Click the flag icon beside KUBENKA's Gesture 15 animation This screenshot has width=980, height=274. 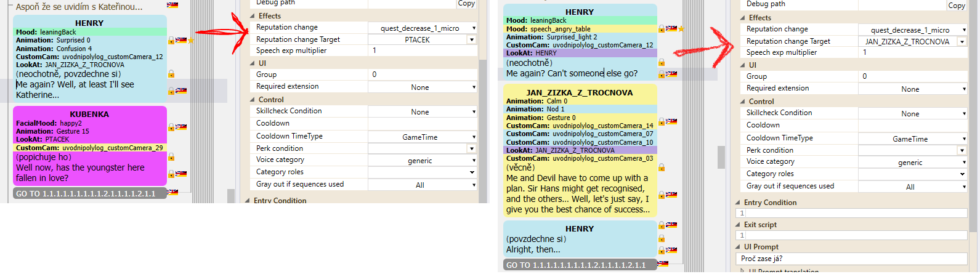(181, 127)
